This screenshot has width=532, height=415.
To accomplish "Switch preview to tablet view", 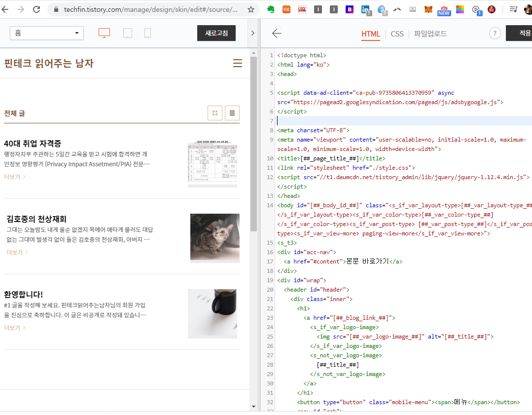I will click(x=128, y=33).
